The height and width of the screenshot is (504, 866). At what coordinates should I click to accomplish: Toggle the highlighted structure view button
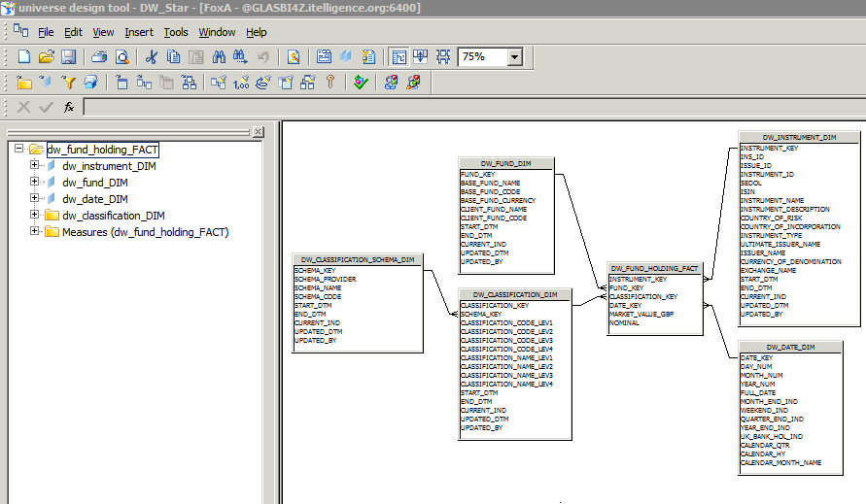tap(398, 57)
